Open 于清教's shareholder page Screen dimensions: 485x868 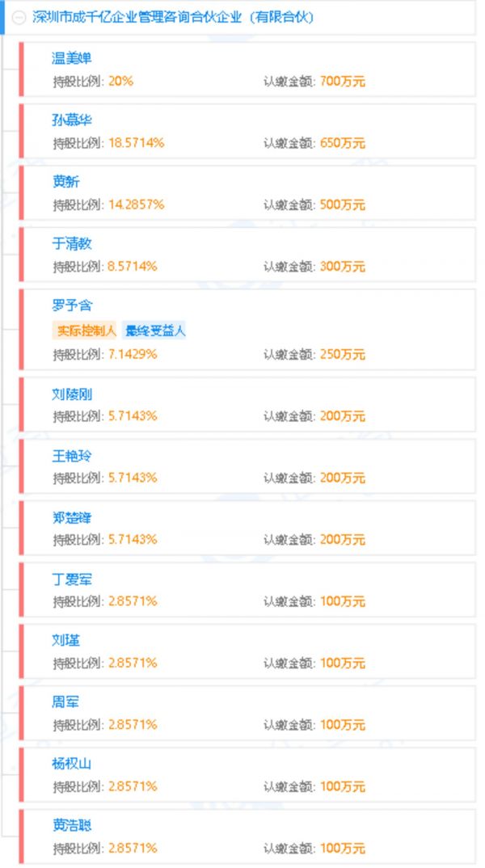point(72,243)
